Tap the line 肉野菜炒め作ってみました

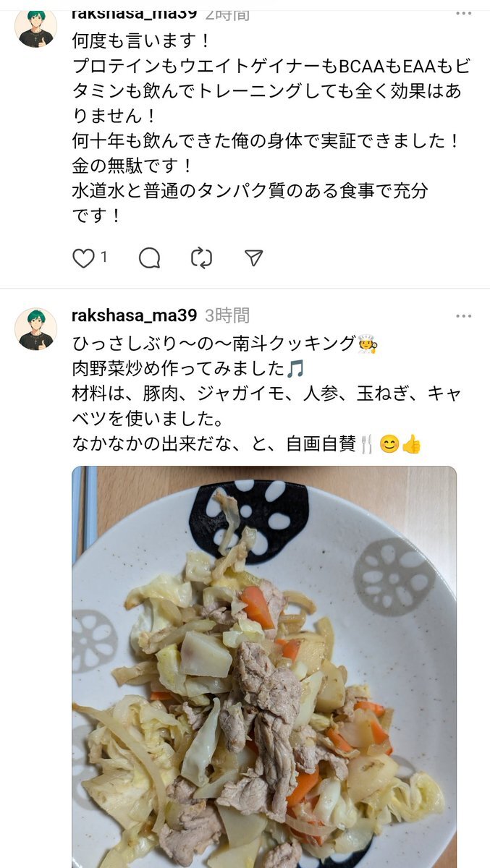(188, 368)
